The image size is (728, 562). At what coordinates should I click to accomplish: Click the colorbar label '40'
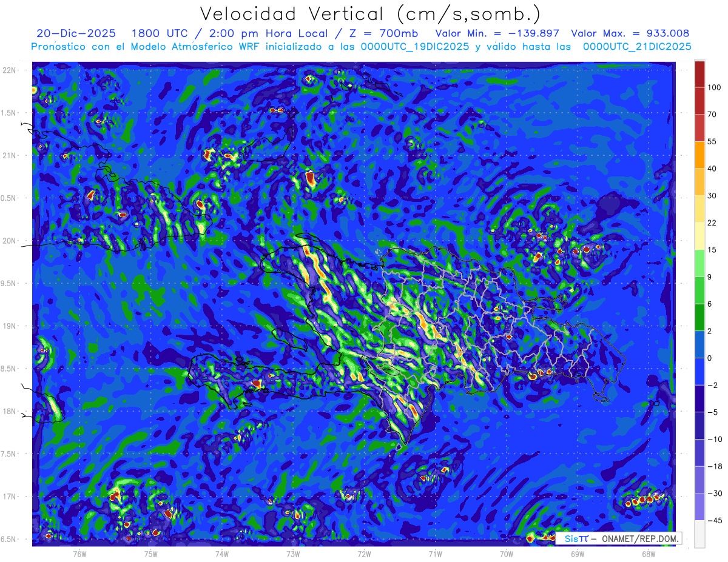pyautogui.click(x=712, y=169)
